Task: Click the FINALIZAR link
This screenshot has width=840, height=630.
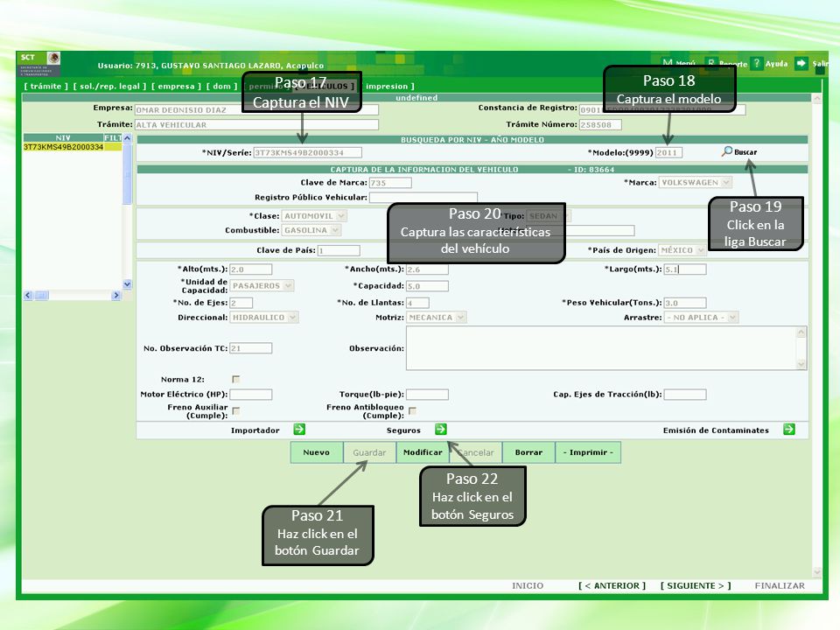Action: click(x=780, y=585)
